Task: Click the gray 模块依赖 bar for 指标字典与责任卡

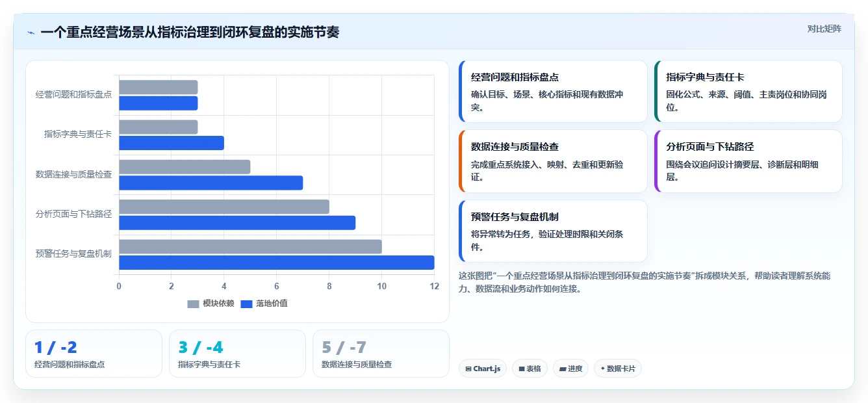Action: tap(159, 127)
